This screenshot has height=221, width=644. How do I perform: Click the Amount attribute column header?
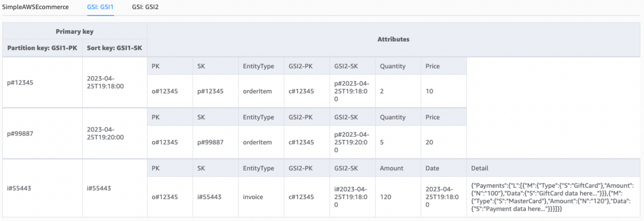pyautogui.click(x=391, y=168)
